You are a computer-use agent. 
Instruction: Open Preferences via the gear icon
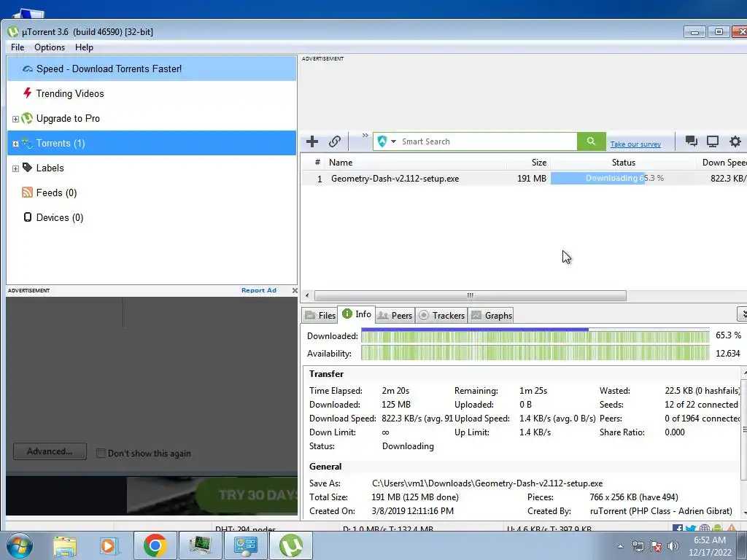click(735, 141)
